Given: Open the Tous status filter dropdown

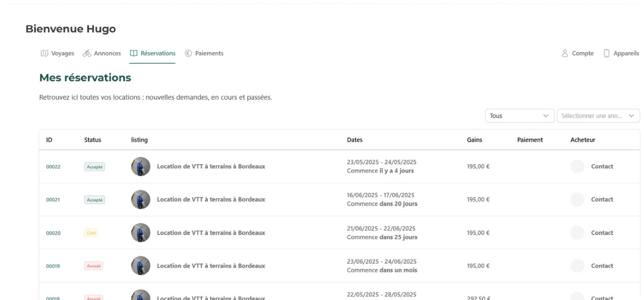Looking at the screenshot, I should (520, 116).
